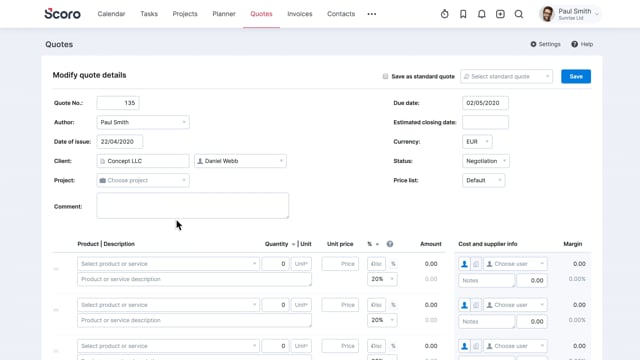Click the Help question mark icon

[x=574, y=44]
